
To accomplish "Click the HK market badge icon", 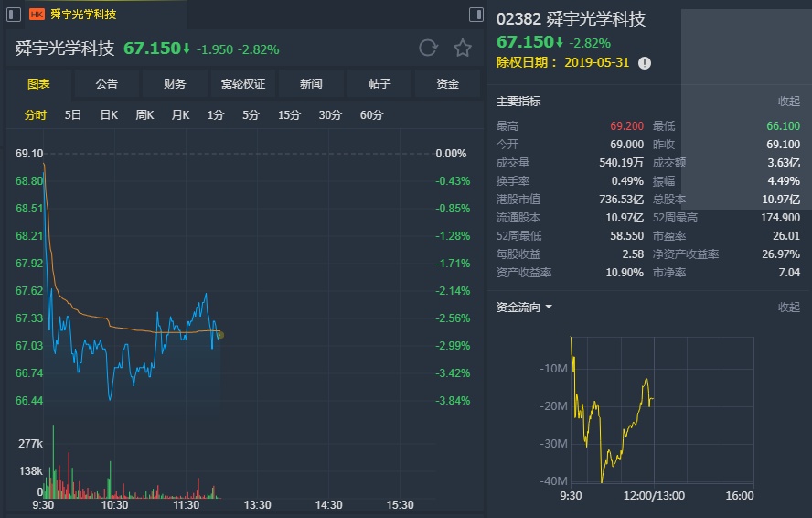I will [37, 14].
